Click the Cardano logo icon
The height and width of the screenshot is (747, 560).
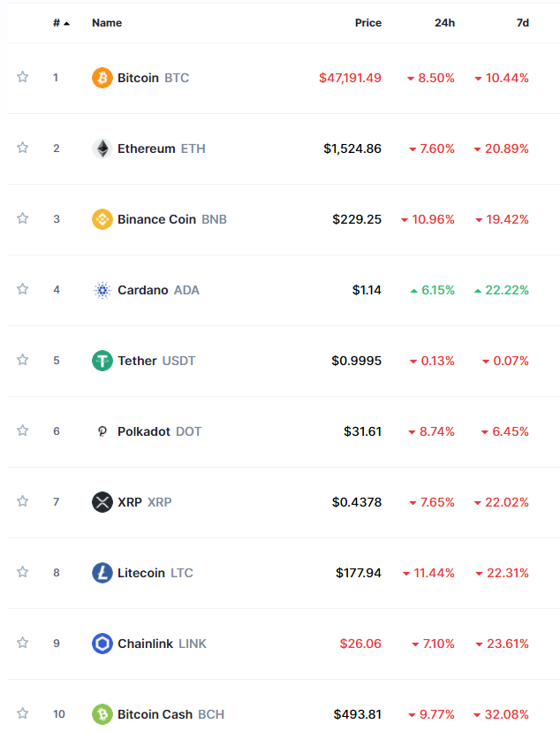[x=102, y=290]
